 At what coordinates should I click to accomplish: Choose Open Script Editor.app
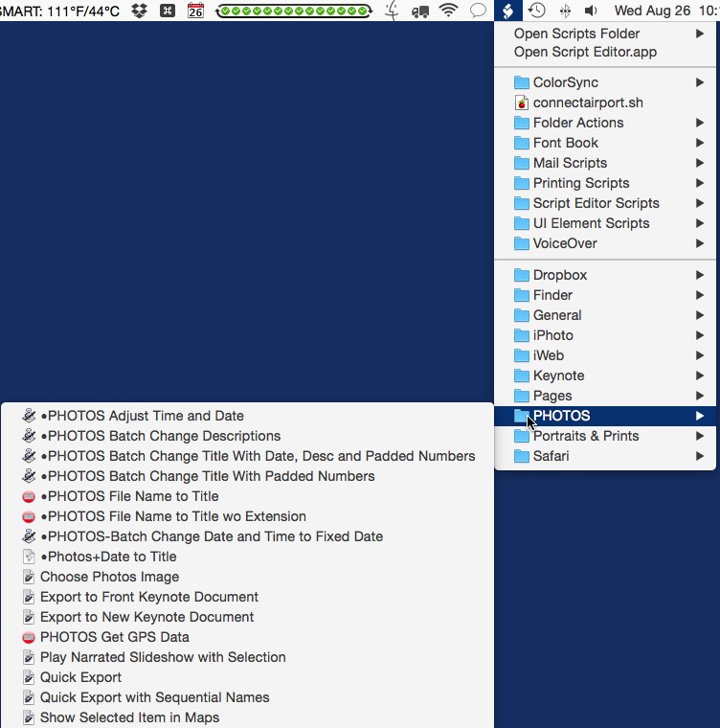coord(605,52)
